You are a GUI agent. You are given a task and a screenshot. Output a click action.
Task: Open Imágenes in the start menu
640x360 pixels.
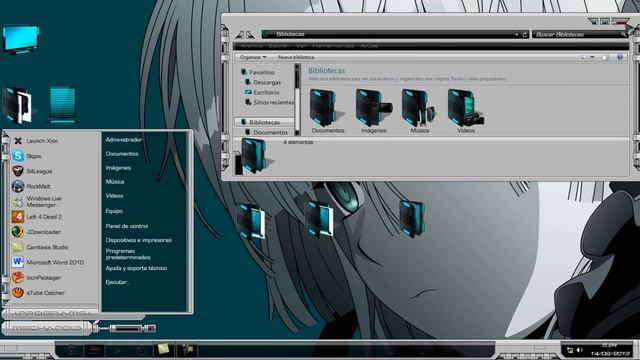pyautogui.click(x=118, y=168)
